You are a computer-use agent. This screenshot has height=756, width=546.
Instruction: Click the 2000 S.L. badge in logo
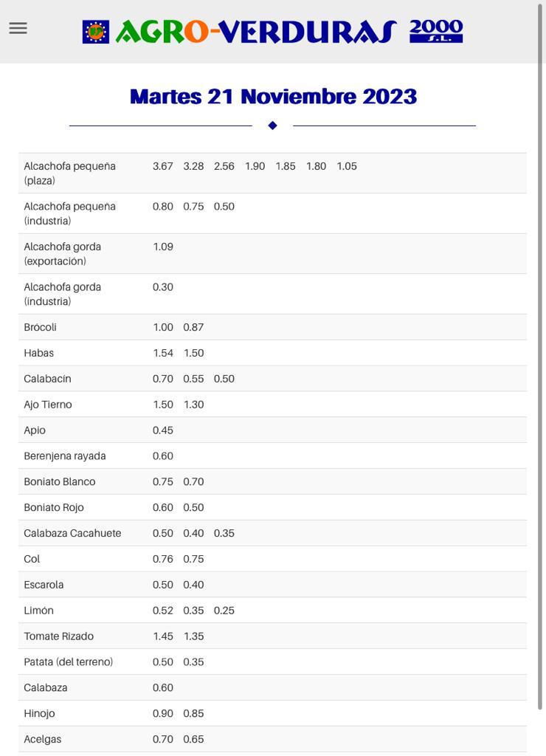[436, 31]
